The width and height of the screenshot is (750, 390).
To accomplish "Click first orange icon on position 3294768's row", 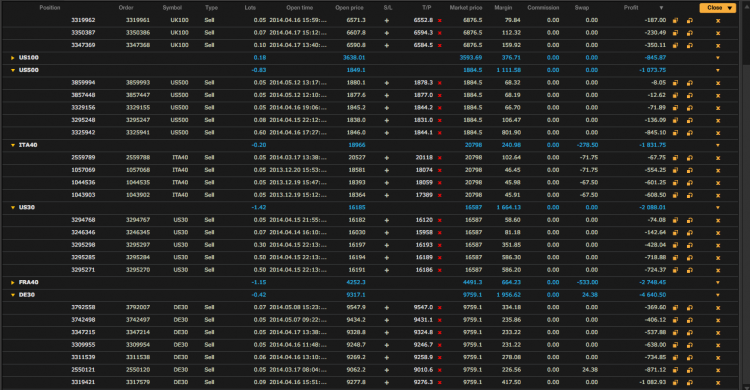I will point(675,220).
